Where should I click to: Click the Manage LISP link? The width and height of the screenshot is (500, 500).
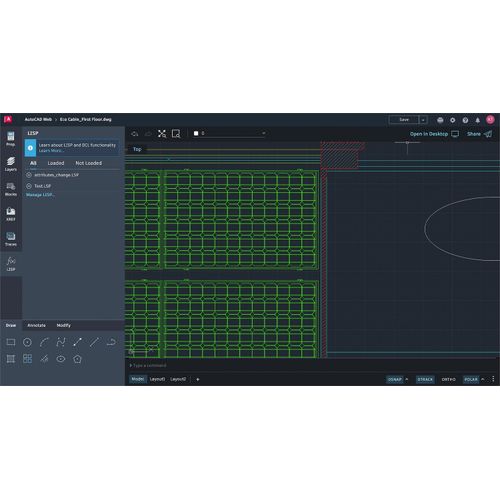pyautogui.click(x=40, y=195)
